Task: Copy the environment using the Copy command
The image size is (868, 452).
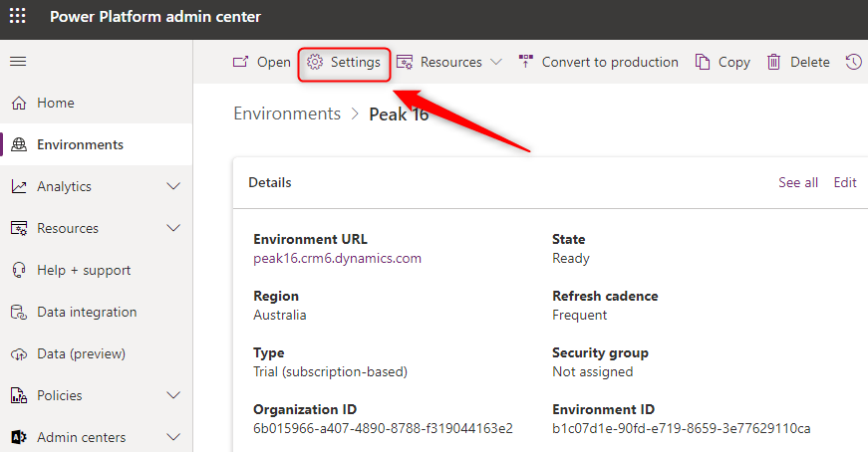Action: pyautogui.click(x=723, y=62)
